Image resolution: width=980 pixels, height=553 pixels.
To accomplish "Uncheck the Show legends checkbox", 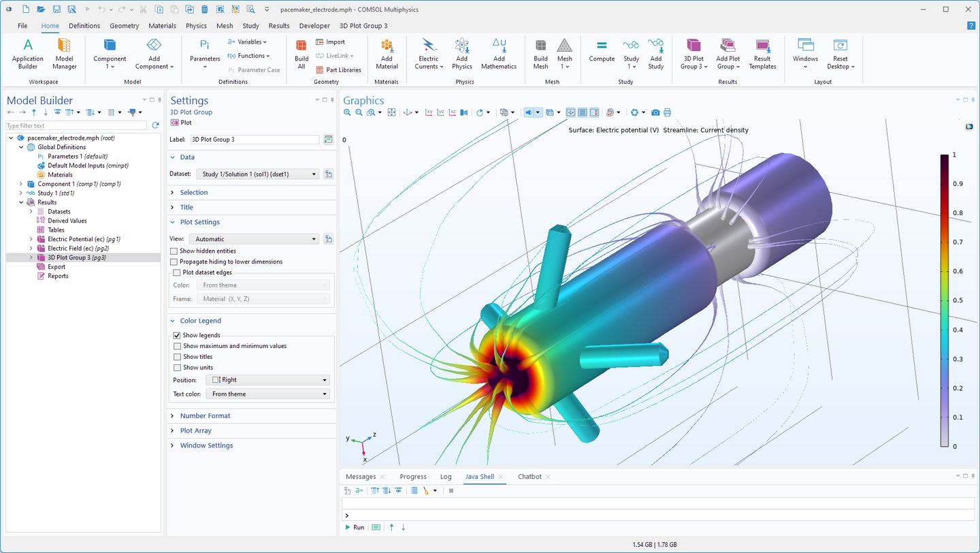I will (178, 335).
